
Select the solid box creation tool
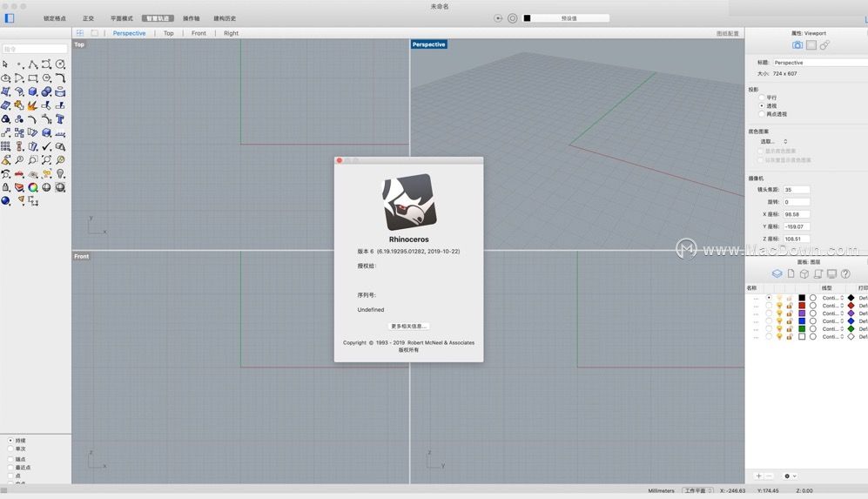[33, 92]
